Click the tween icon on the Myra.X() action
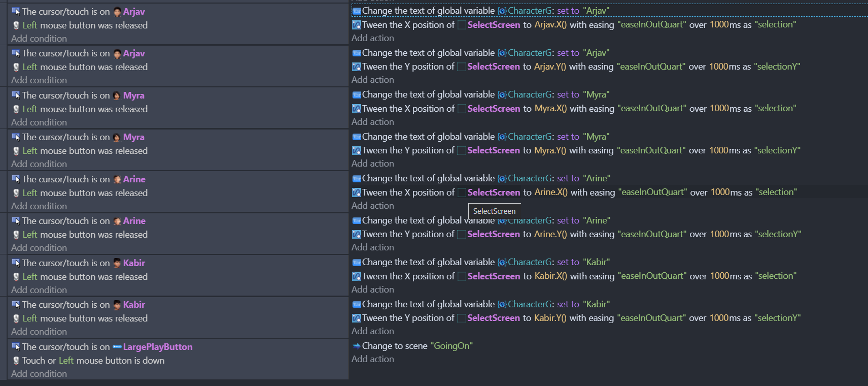 [357, 109]
